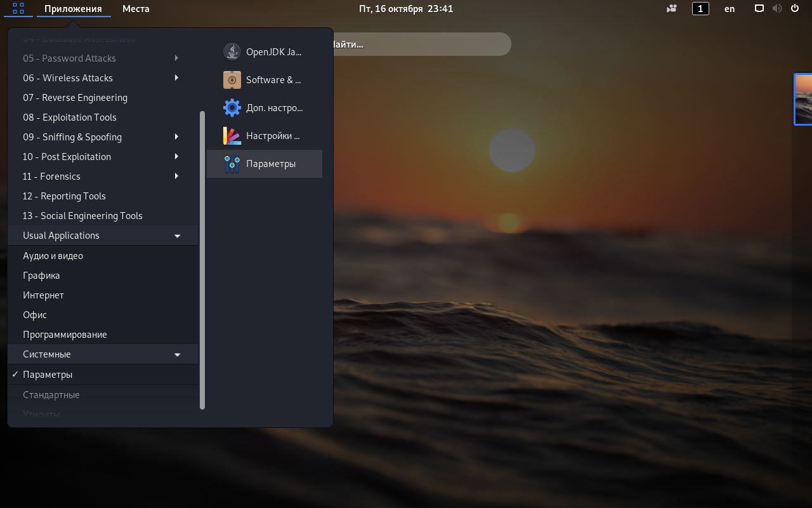Open the Приложения menu
Image resolution: width=812 pixels, height=508 pixels.
point(74,9)
